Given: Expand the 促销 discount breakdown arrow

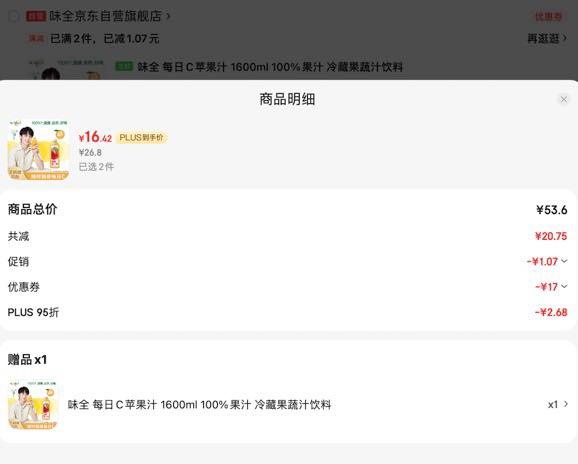Looking at the screenshot, I should pyautogui.click(x=564, y=261).
